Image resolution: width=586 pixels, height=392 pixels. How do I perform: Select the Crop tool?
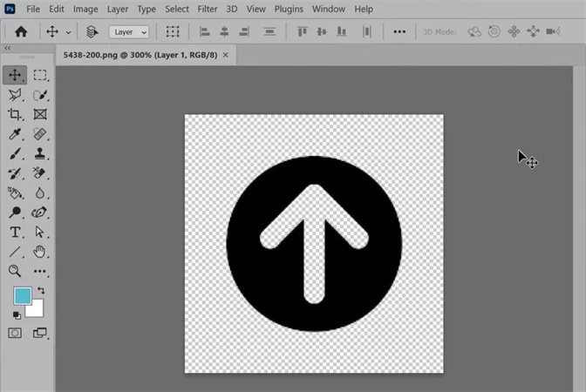tap(15, 114)
